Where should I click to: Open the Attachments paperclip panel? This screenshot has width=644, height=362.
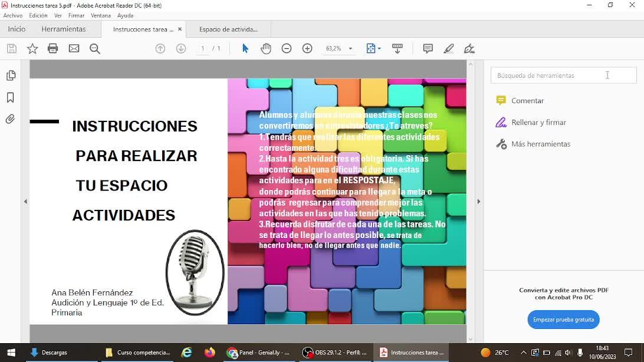[11, 120]
